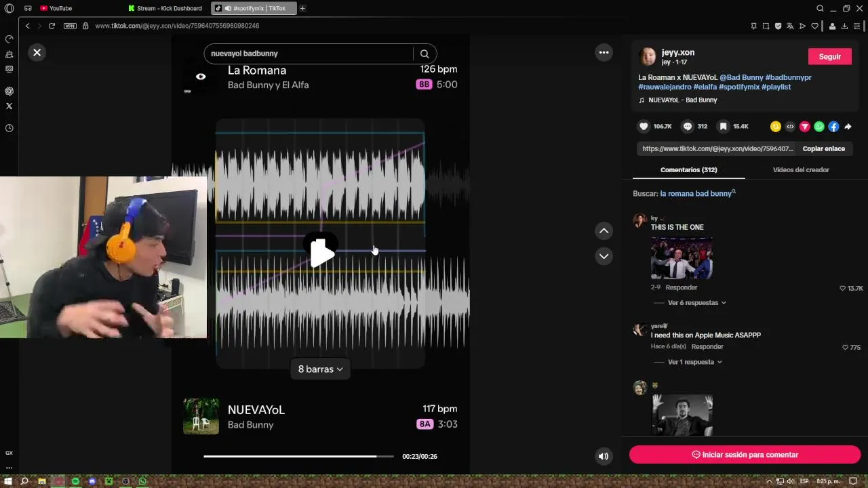Screen dimensions: 868x488
Task: Toggle the VPN badge in address bar
Action: 70,26
